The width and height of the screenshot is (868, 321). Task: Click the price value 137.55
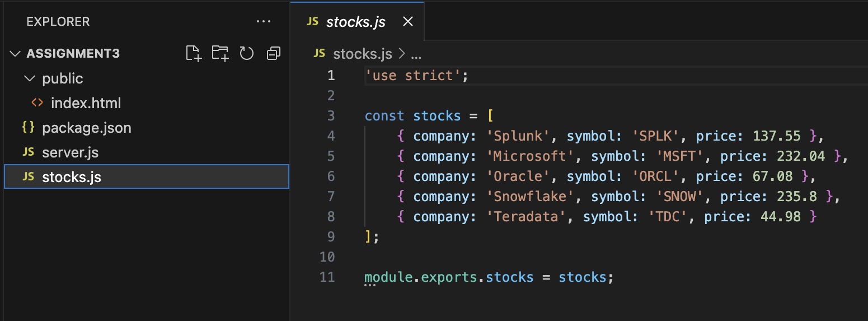777,136
